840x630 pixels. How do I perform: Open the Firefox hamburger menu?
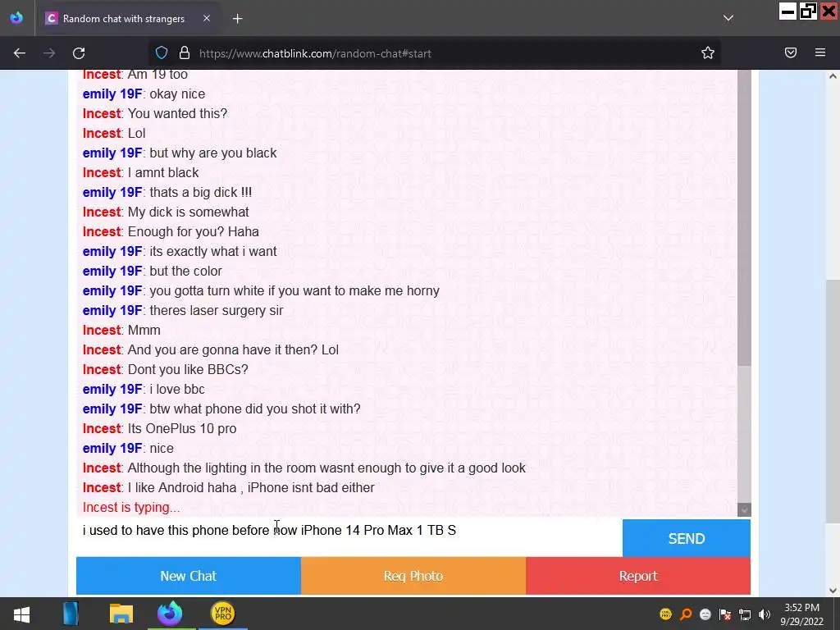coord(820,52)
